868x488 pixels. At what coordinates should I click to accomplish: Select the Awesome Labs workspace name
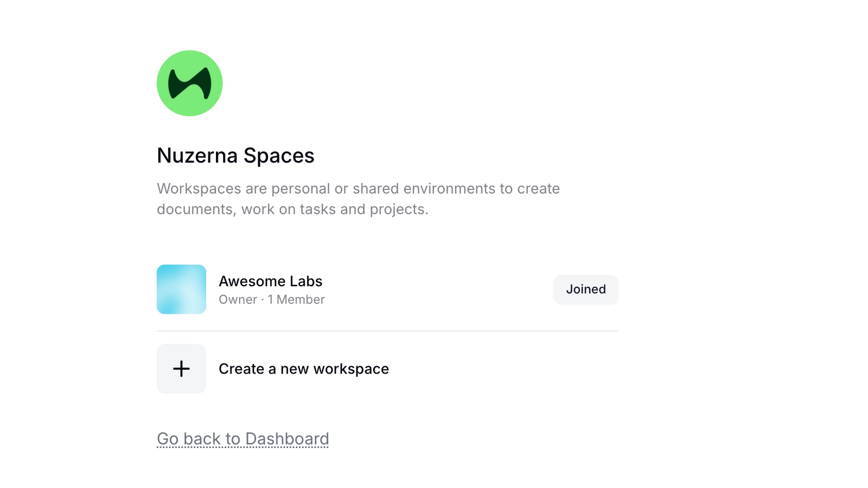[x=270, y=281]
